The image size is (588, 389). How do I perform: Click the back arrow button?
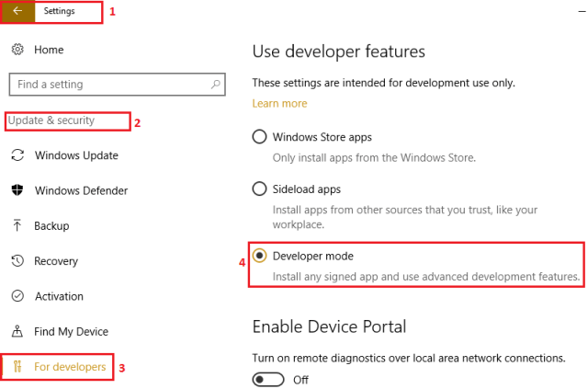(17, 12)
